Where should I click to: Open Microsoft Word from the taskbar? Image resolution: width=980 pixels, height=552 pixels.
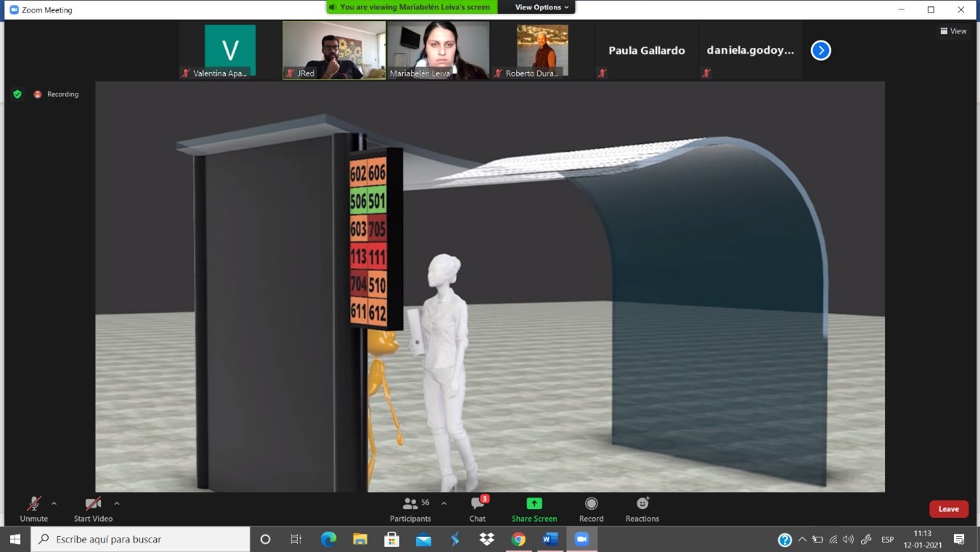550,539
